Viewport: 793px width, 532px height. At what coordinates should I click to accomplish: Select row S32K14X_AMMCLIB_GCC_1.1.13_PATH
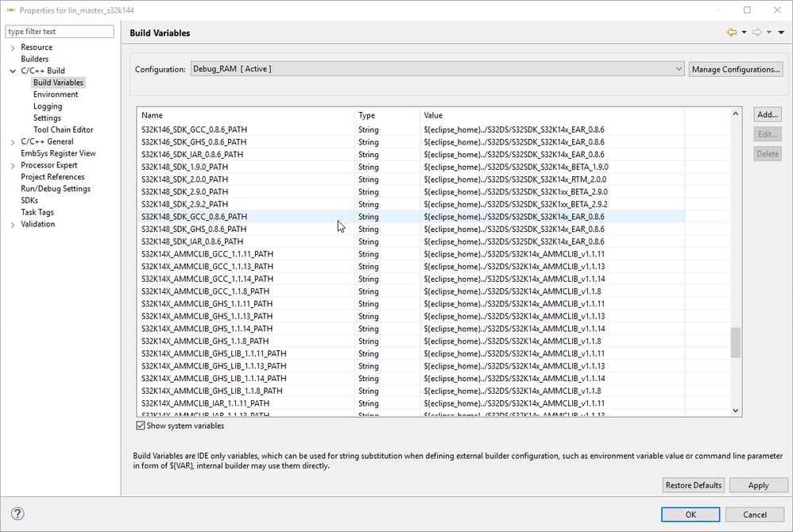[x=411, y=266]
